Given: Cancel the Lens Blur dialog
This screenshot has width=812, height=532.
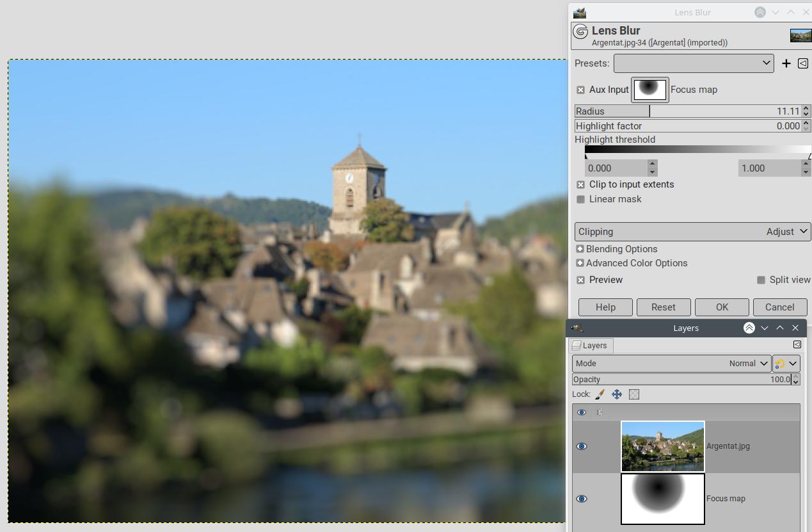Looking at the screenshot, I should pyautogui.click(x=780, y=307).
